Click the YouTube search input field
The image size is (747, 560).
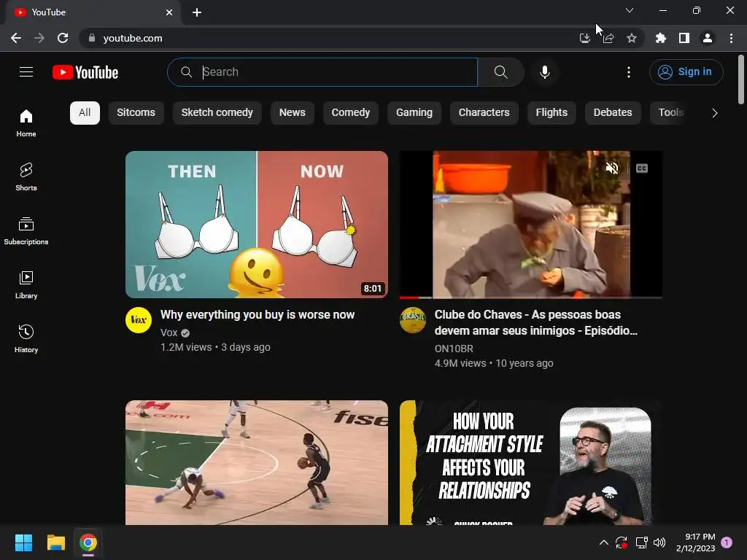tap(322, 72)
